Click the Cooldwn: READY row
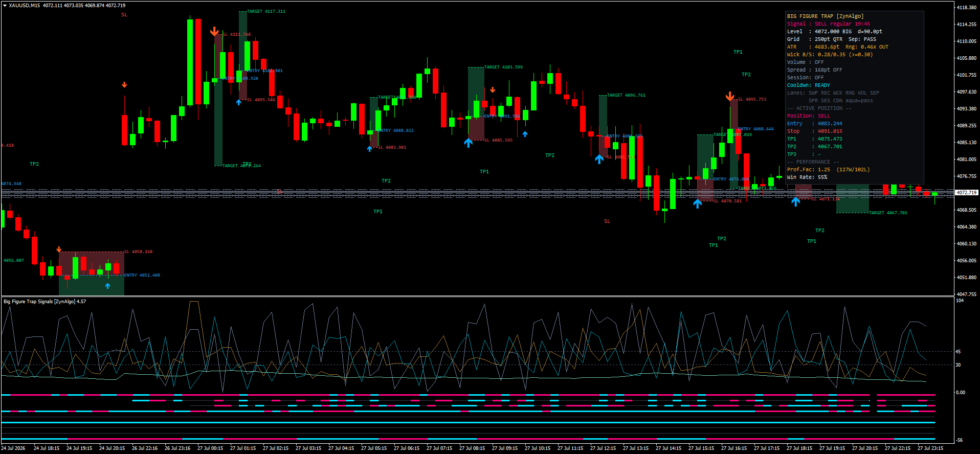The image size is (980, 454). 808,85
